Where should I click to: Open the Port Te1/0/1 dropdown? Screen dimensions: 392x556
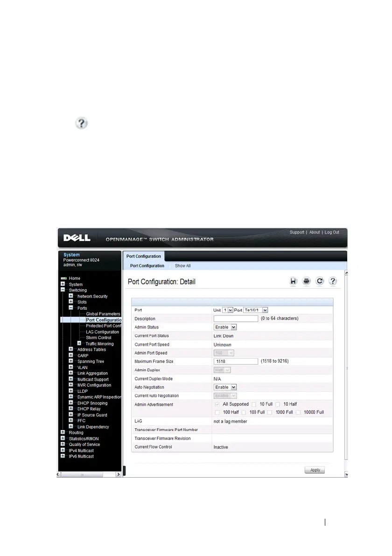[256, 310]
